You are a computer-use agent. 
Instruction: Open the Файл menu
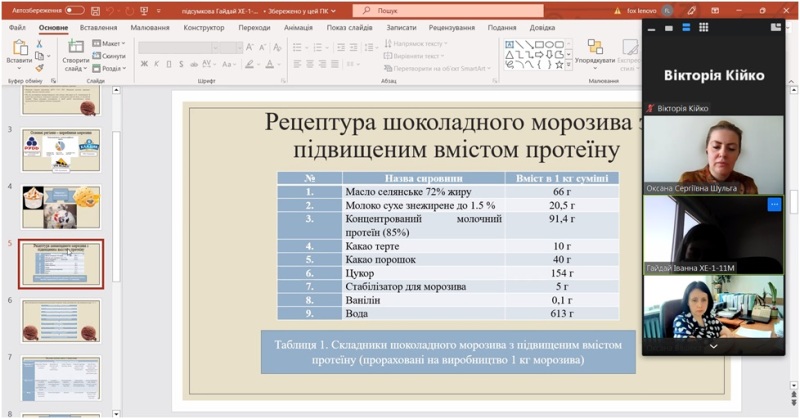click(17, 28)
